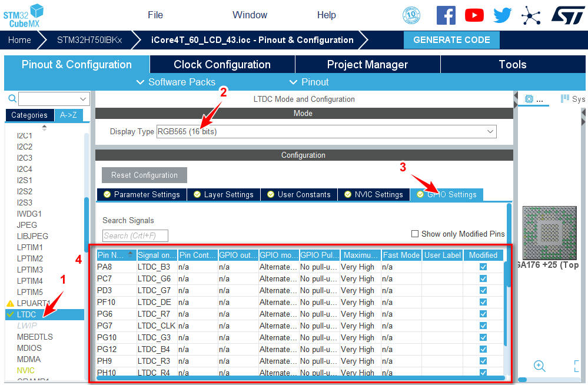Screen dimensions: 588x385
Task: Open the YouTube icon link
Action: tap(474, 15)
